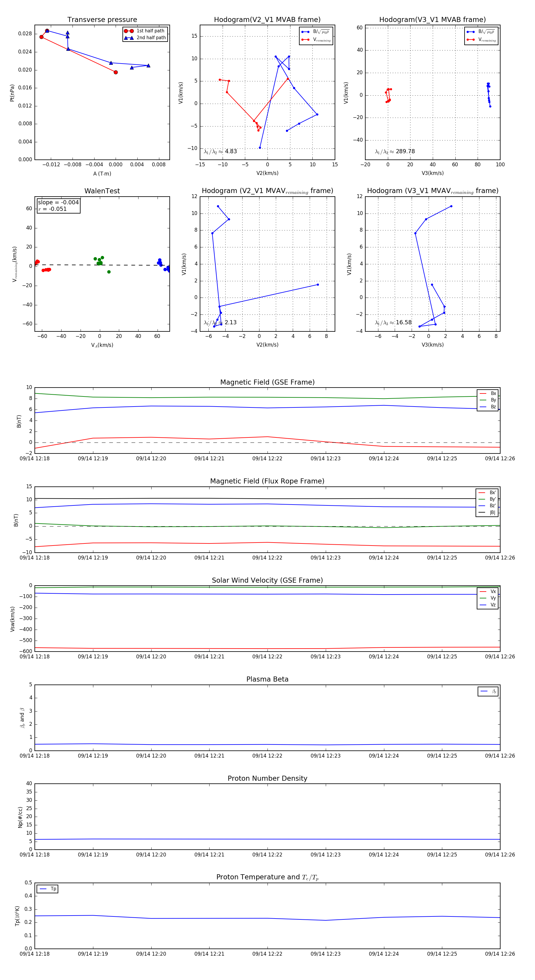Click 'B(nT)' y-axis label of Flux Rope Frame plot
Screen dimensions: 535x980
point(16,520)
